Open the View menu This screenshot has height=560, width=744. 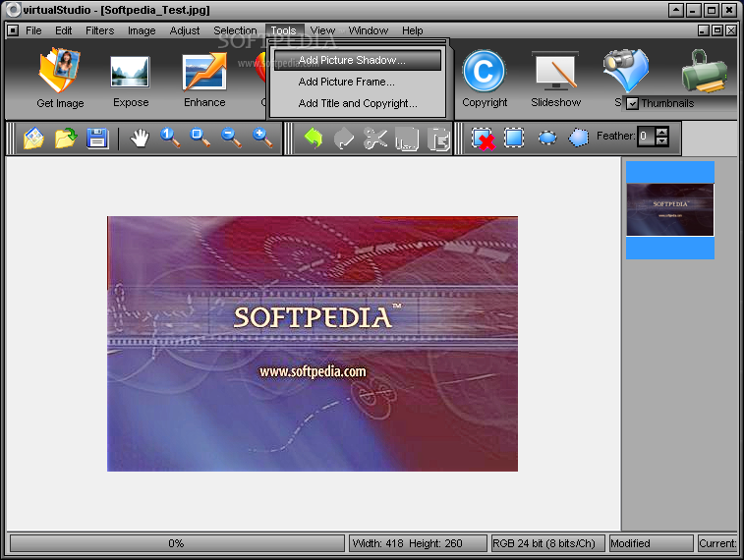coord(322,30)
